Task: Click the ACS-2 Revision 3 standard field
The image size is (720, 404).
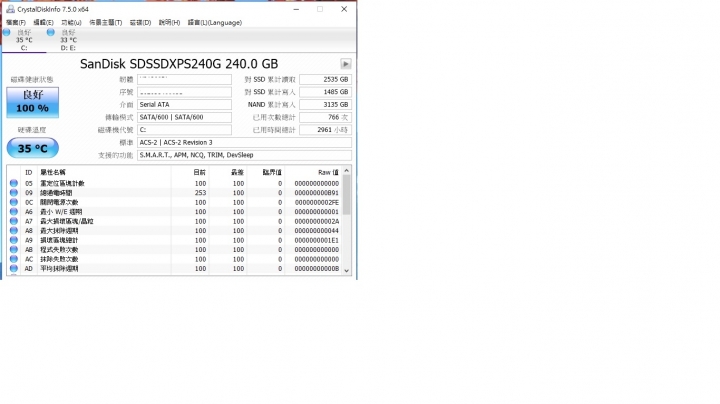Action: click(244, 143)
